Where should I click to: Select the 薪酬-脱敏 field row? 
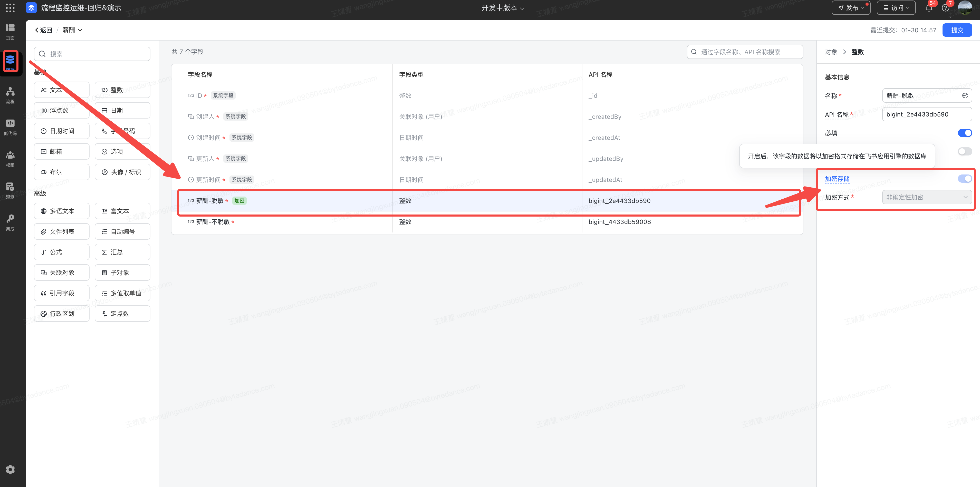tap(487, 201)
